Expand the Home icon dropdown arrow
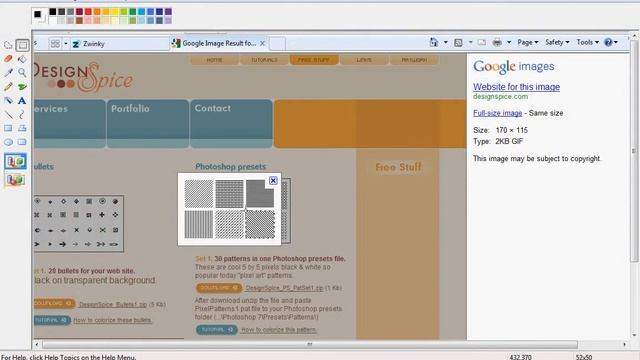Viewport: 640px width, 360px height. 445,42
